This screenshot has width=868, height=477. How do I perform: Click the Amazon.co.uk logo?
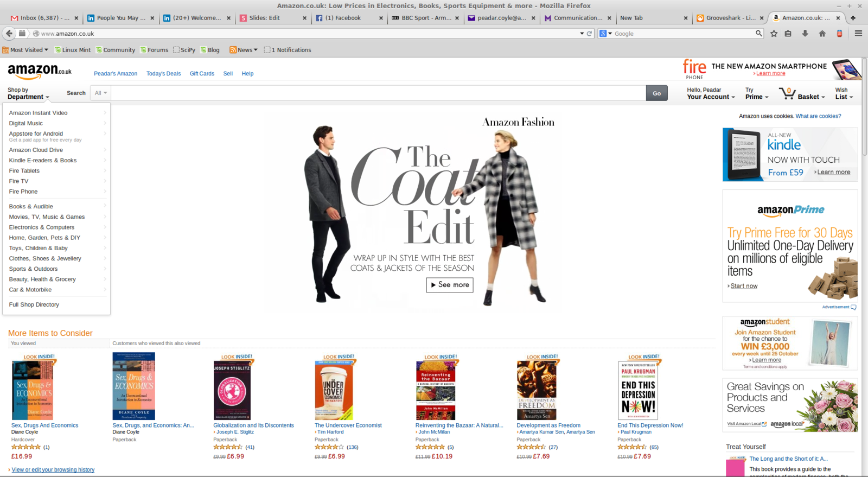(40, 71)
